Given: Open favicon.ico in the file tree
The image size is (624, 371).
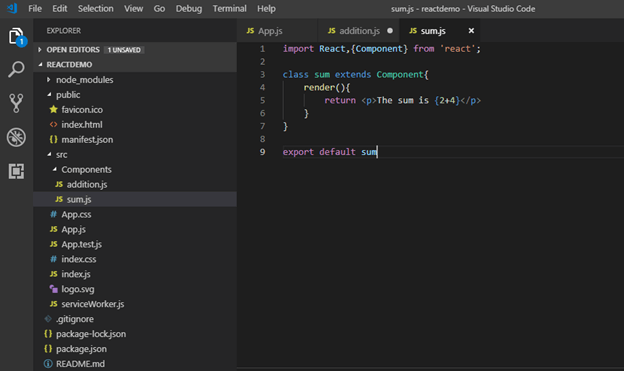Looking at the screenshot, I should (x=82, y=109).
